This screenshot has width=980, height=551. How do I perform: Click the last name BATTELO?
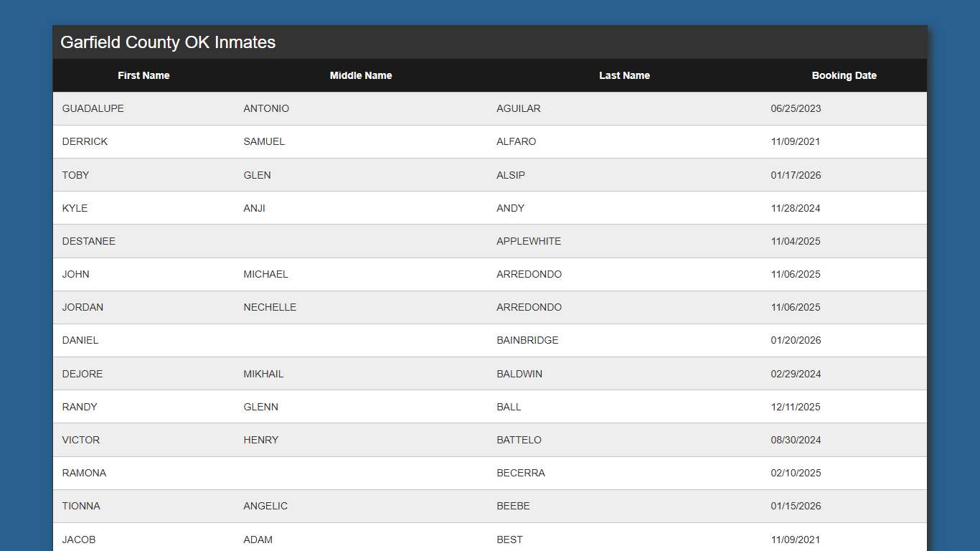[x=519, y=440]
